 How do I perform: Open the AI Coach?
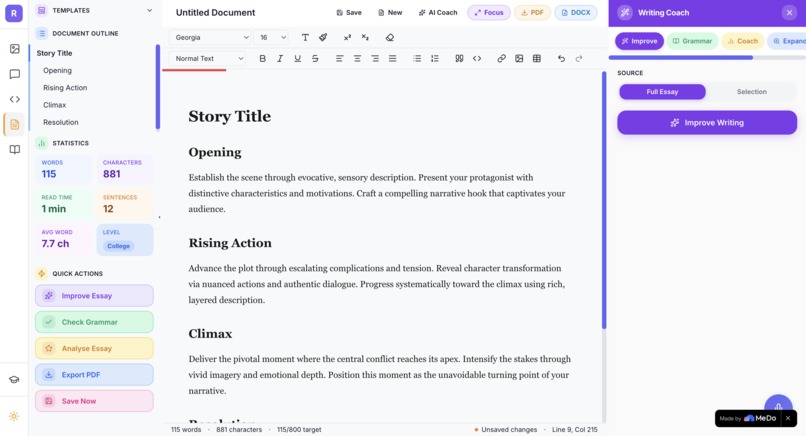pyautogui.click(x=437, y=13)
